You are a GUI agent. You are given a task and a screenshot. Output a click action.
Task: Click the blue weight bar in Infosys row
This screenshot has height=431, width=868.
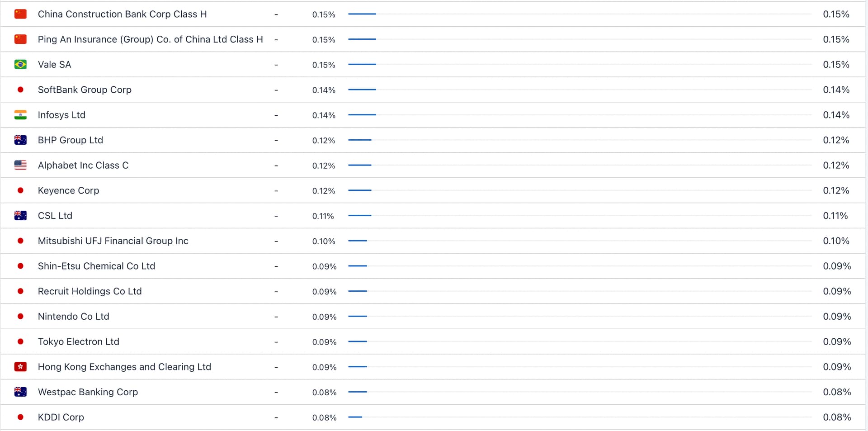point(362,115)
